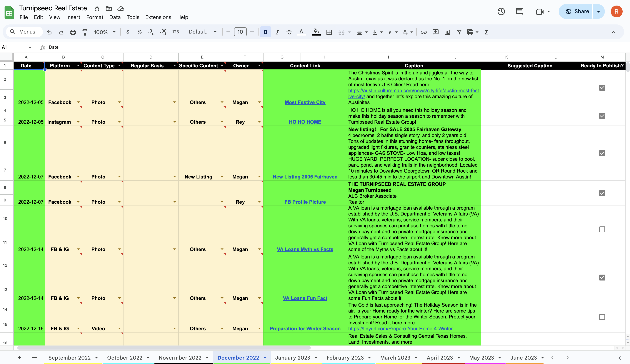The width and height of the screenshot is (630, 364).
Task: Open the Owner column filter dropdown
Action: point(259,66)
